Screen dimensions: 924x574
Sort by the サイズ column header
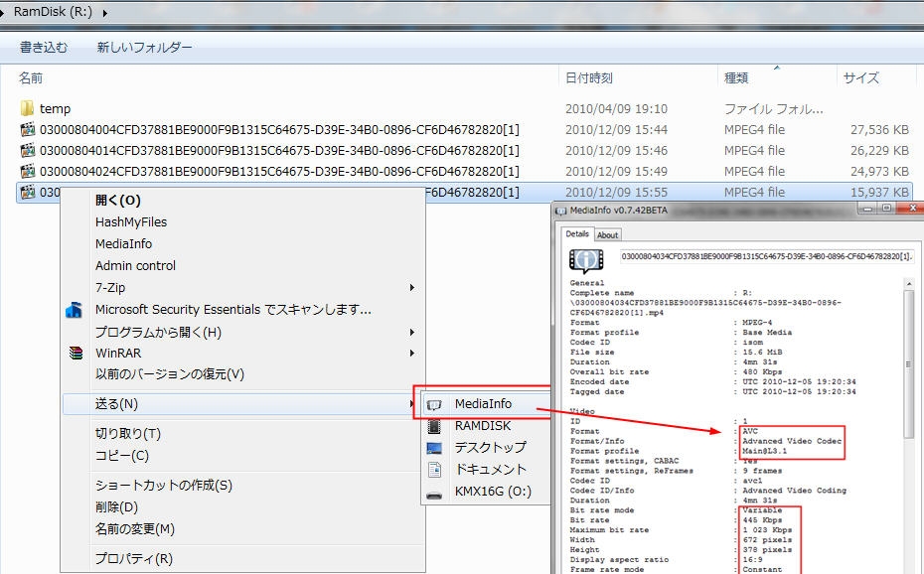tap(861, 77)
